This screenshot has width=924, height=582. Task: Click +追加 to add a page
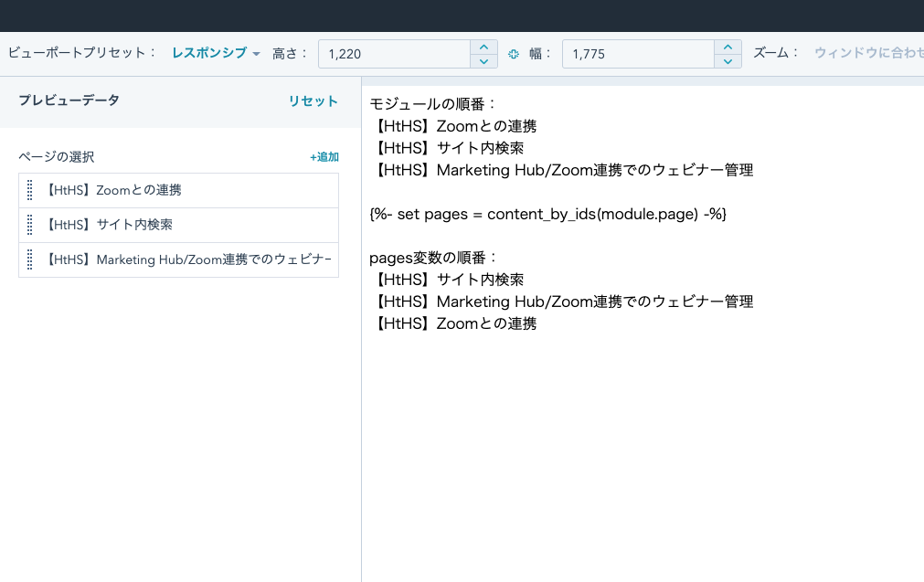[324, 157]
